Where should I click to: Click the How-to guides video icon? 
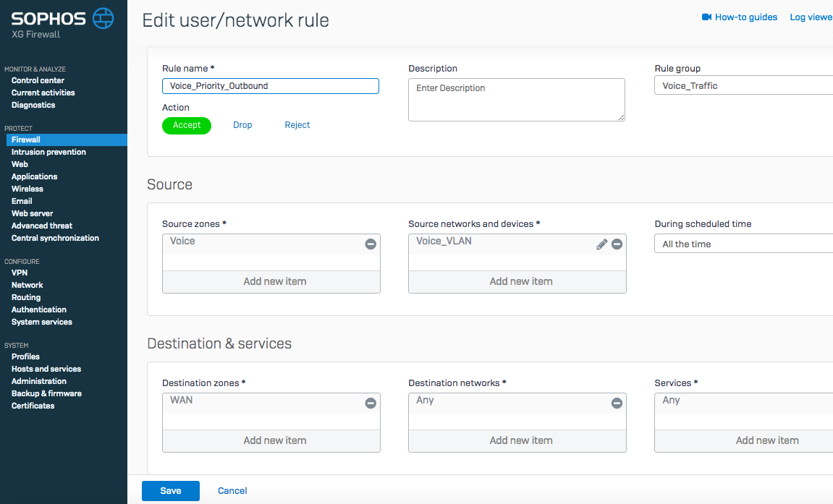[x=707, y=17]
